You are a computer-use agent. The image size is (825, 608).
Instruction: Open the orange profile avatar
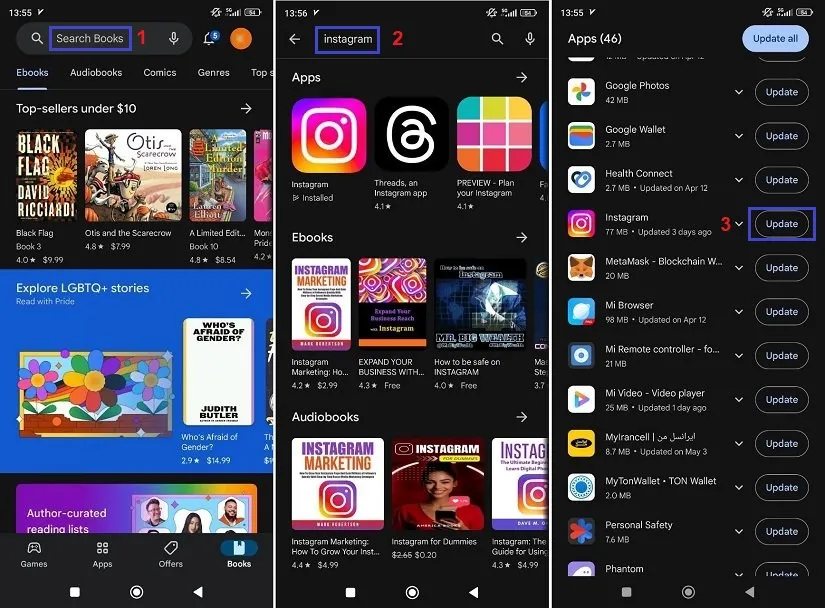(x=241, y=38)
